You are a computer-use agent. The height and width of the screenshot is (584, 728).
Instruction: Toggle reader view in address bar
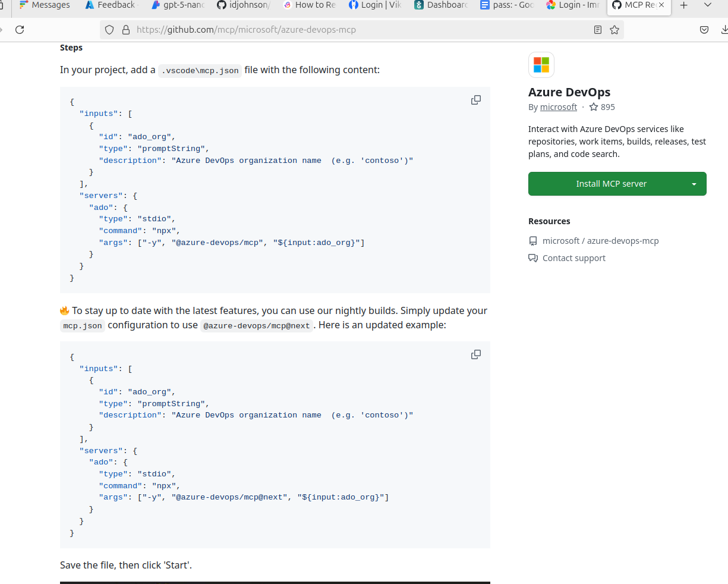598,30
